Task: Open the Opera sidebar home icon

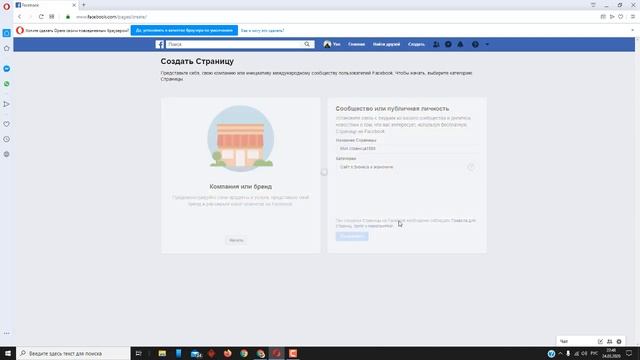Action: pyautogui.click(x=7, y=48)
